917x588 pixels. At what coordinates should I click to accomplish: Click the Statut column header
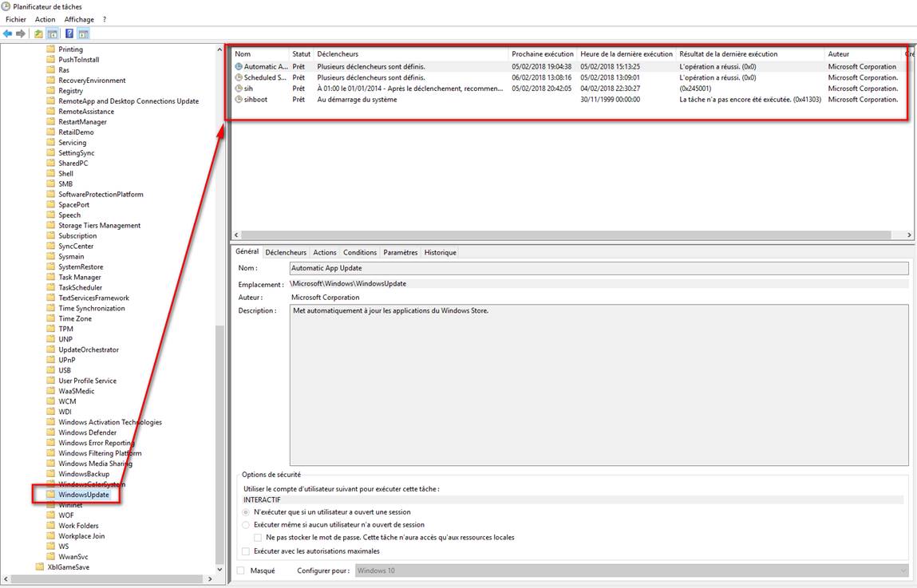click(301, 53)
